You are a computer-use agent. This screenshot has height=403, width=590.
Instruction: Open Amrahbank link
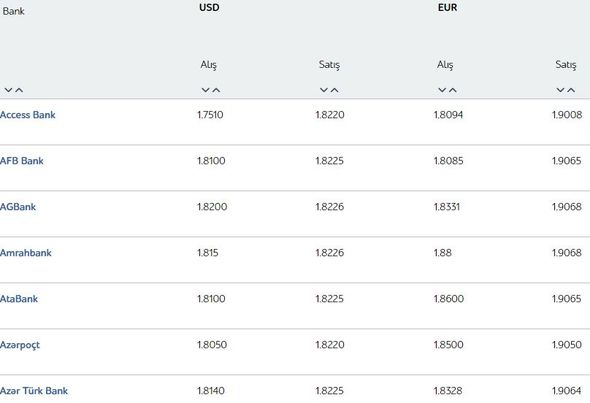point(26,253)
